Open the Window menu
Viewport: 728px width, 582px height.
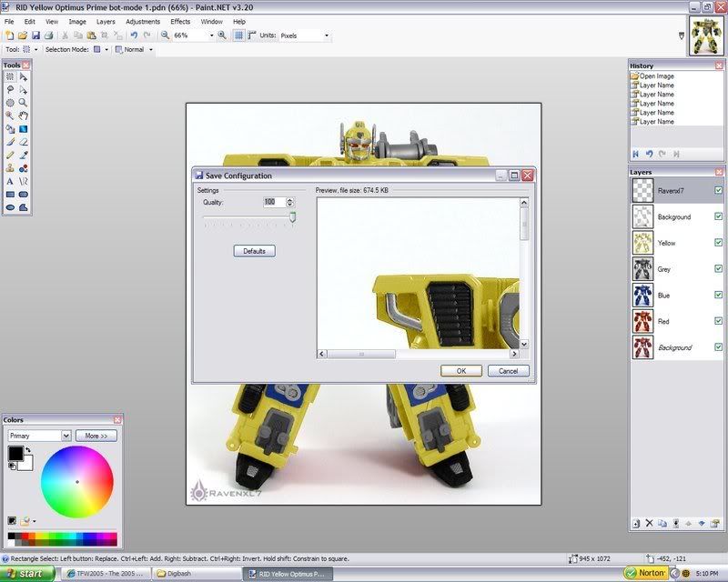pyautogui.click(x=212, y=22)
